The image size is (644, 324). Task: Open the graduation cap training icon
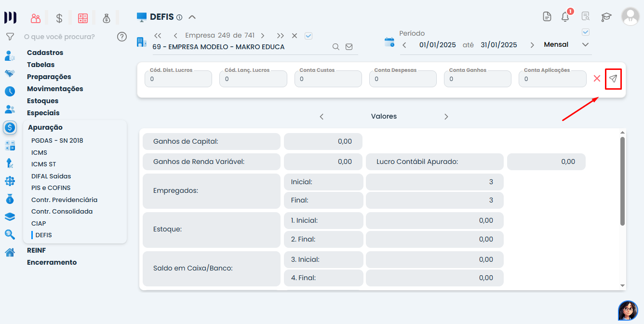(606, 17)
